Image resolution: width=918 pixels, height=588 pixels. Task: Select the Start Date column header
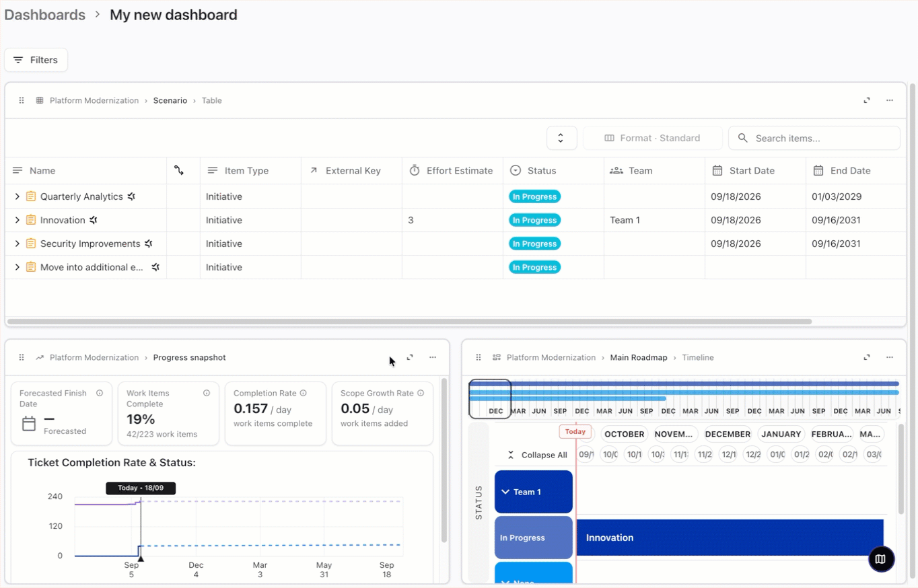point(755,171)
